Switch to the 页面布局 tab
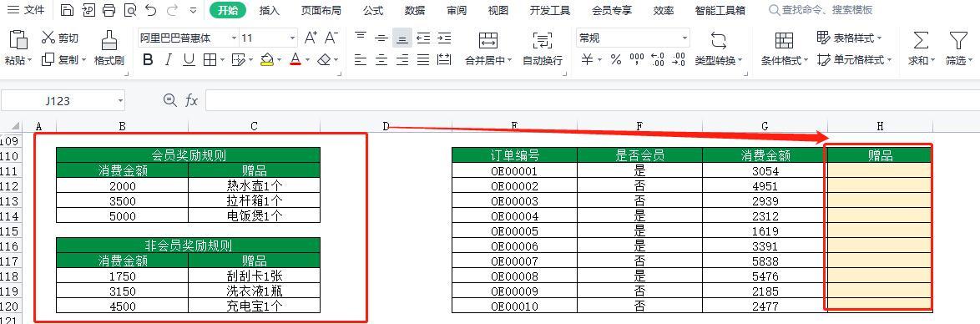 click(x=321, y=10)
